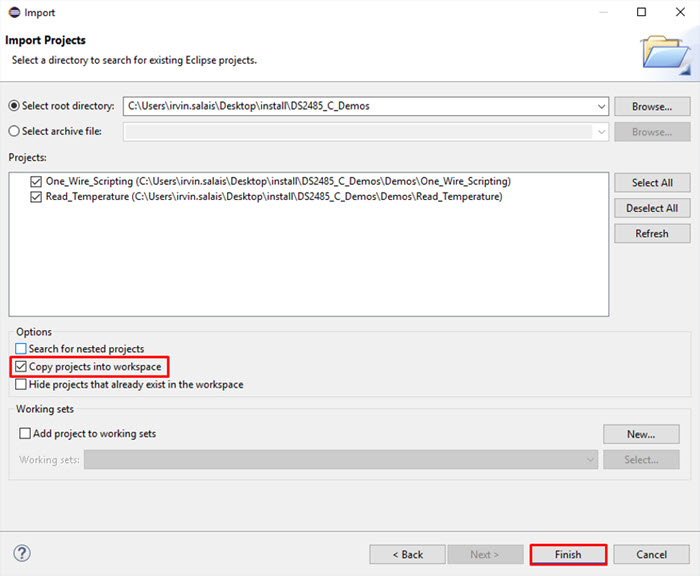Screen dimensions: 700x576
Task: Select One_Wire_Scripting project row text
Action: click(x=278, y=181)
